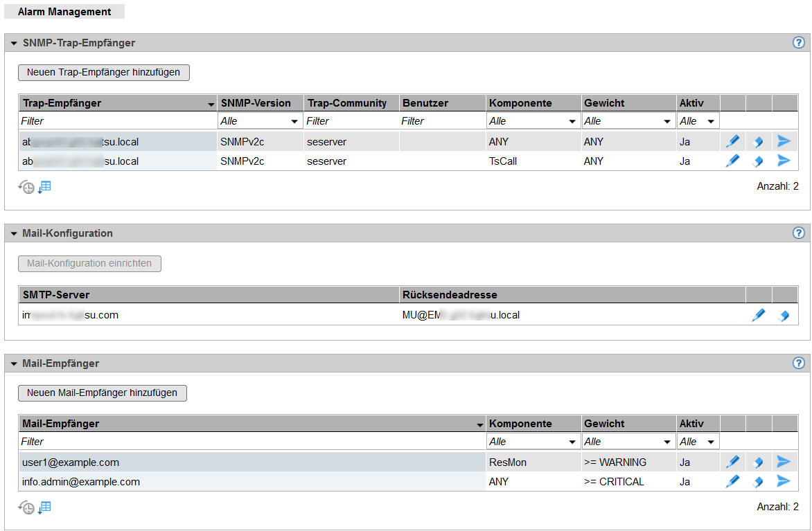The width and height of the screenshot is (812, 531).
Task: Open Gewicht filter in the Mail-Empfänger table
Action: [x=628, y=442]
